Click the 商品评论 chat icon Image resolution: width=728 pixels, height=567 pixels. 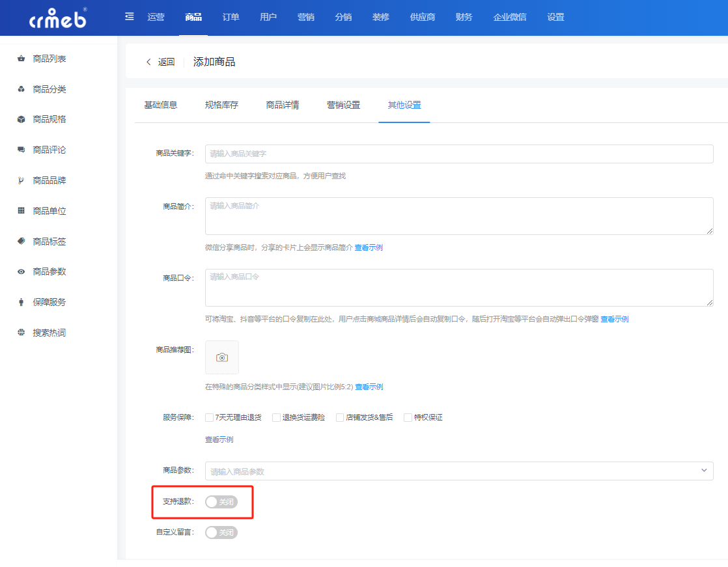21,150
